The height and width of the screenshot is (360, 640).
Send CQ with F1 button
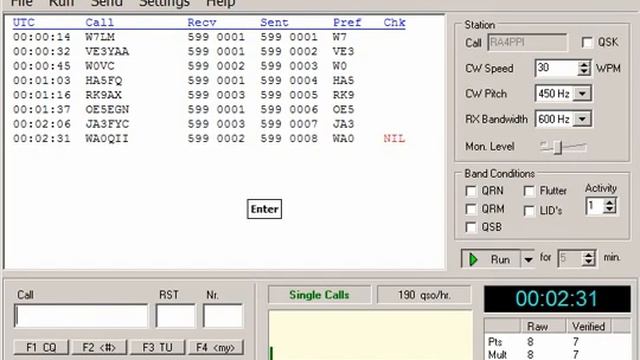(x=41, y=347)
